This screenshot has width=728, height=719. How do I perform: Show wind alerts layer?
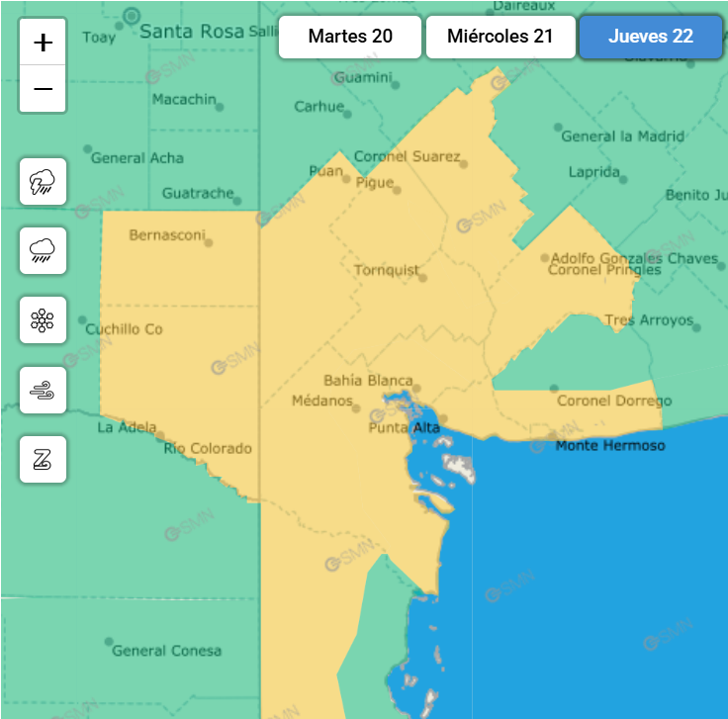pos(43,391)
